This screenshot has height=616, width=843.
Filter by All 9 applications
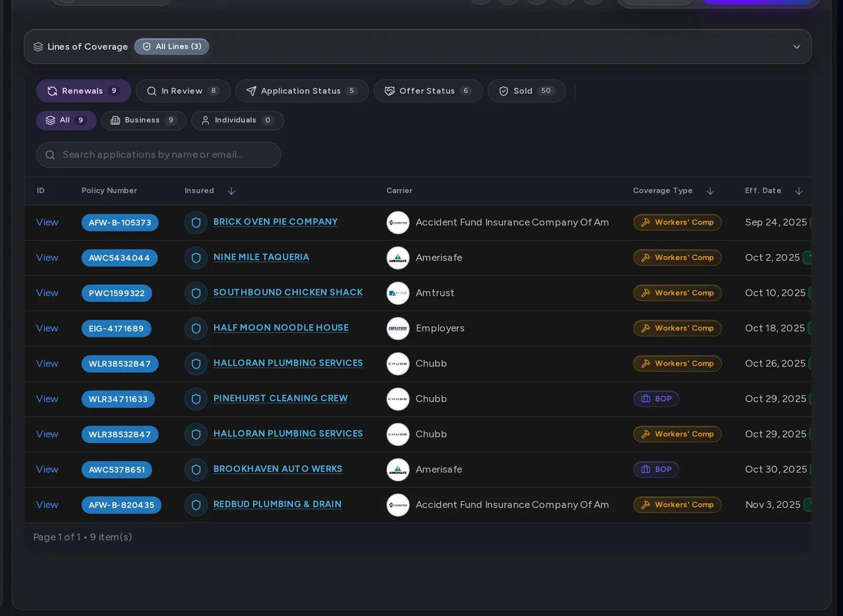(66, 121)
